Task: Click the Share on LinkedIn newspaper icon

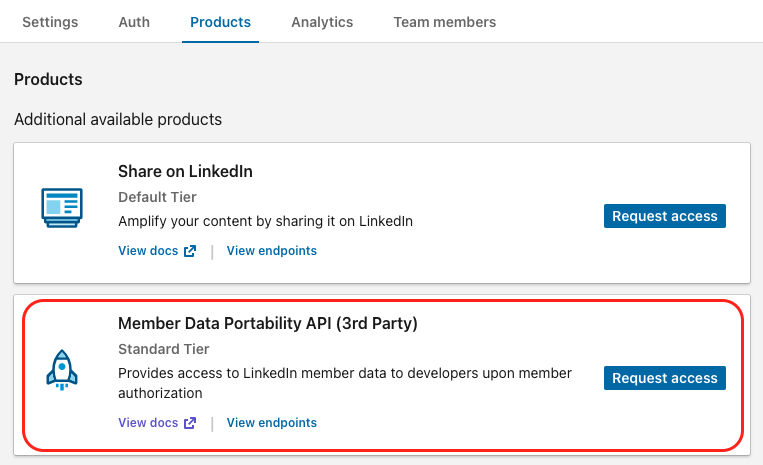Action: (62, 206)
